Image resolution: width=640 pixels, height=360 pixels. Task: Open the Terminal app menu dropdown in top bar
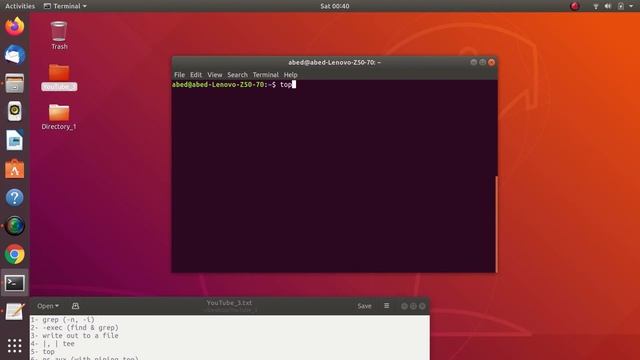pos(65,6)
